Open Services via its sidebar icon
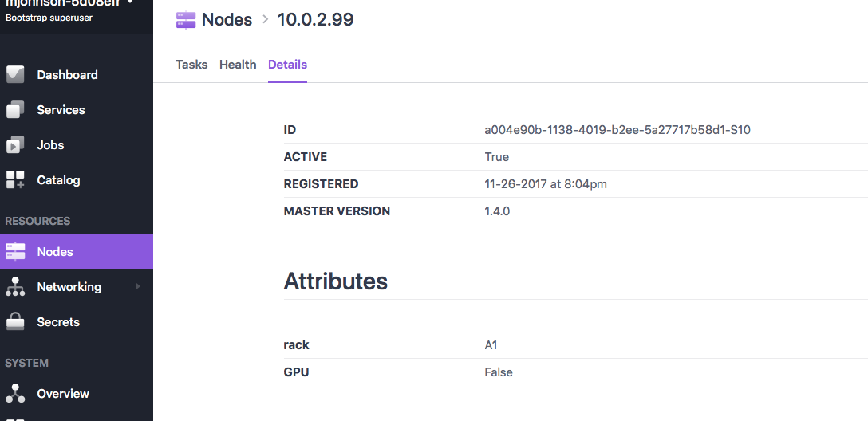The width and height of the screenshot is (868, 421). pos(15,110)
